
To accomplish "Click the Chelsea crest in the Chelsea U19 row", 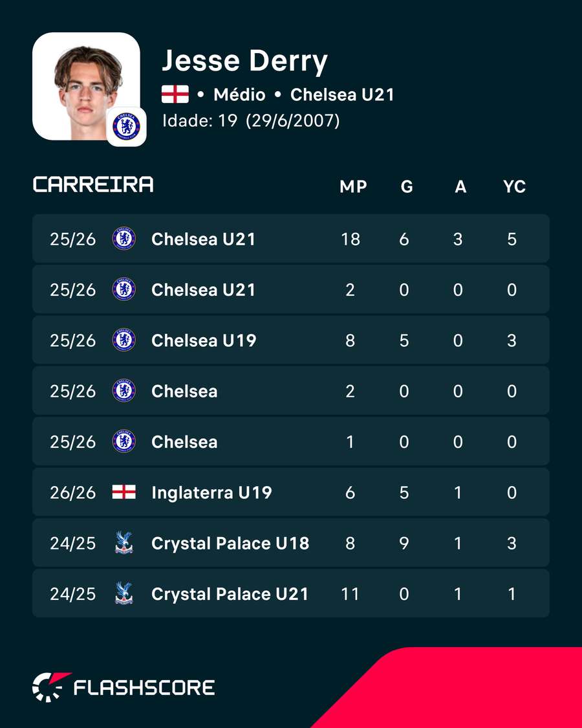I will (x=124, y=340).
